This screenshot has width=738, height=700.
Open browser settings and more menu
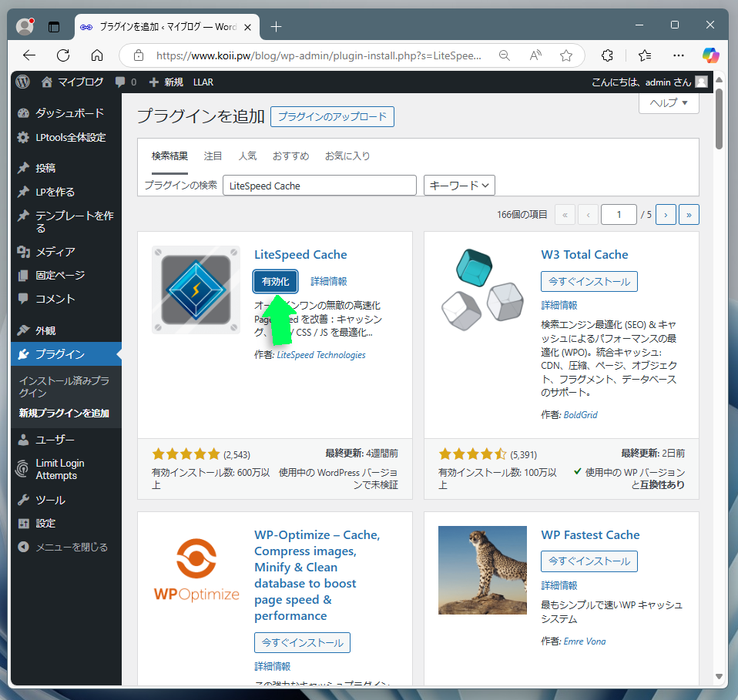(x=678, y=55)
